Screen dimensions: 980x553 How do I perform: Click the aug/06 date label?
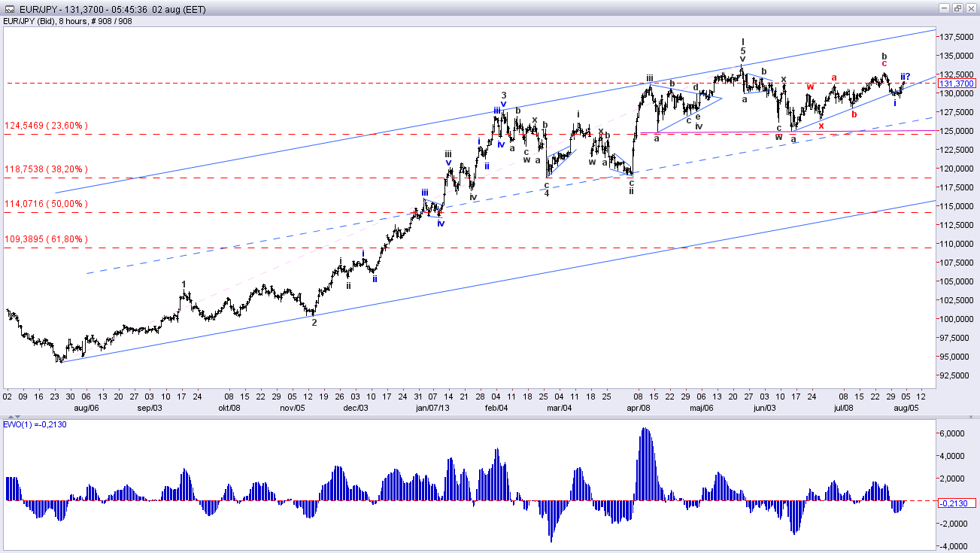[86, 407]
